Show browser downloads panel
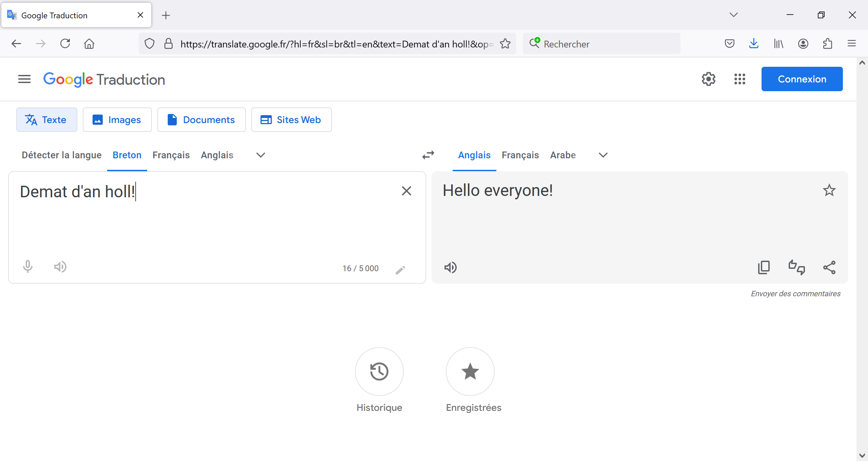The image size is (868, 461). pyautogui.click(x=754, y=44)
